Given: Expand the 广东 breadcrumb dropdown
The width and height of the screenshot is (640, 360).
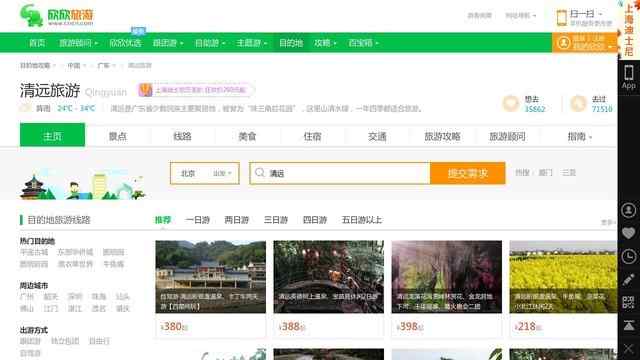Looking at the screenshot, I should 114,66.
